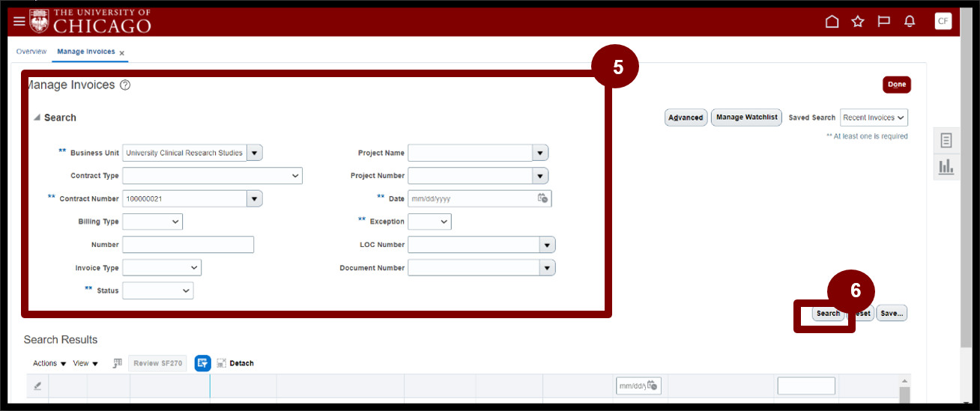Open the CF user profile menu
This screenshot has width=980, height=411.
[943, 22]
